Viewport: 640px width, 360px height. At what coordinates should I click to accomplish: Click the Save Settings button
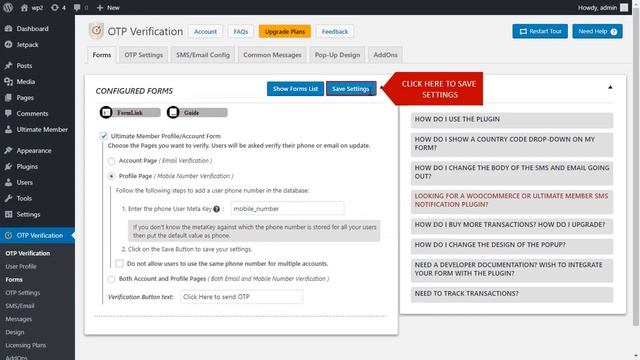click(351, 89)
